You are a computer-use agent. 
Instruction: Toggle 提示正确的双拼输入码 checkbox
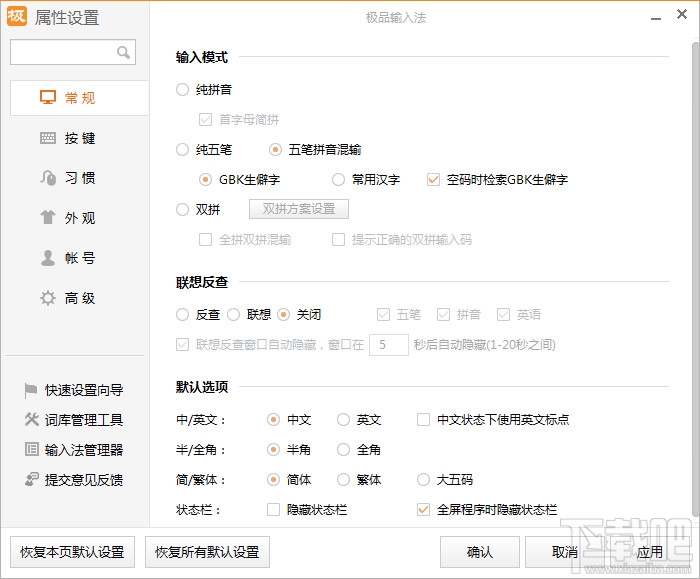pyautogui.click(x=338, y=240)
